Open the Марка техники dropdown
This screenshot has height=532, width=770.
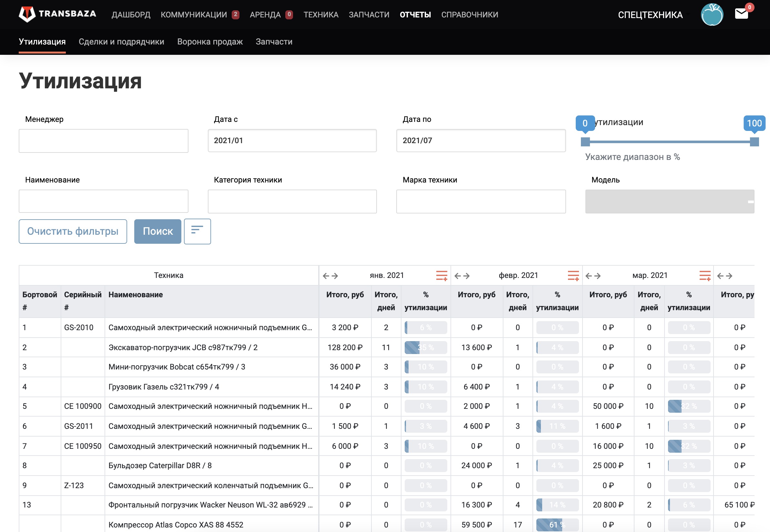click(x=481, y=201)
